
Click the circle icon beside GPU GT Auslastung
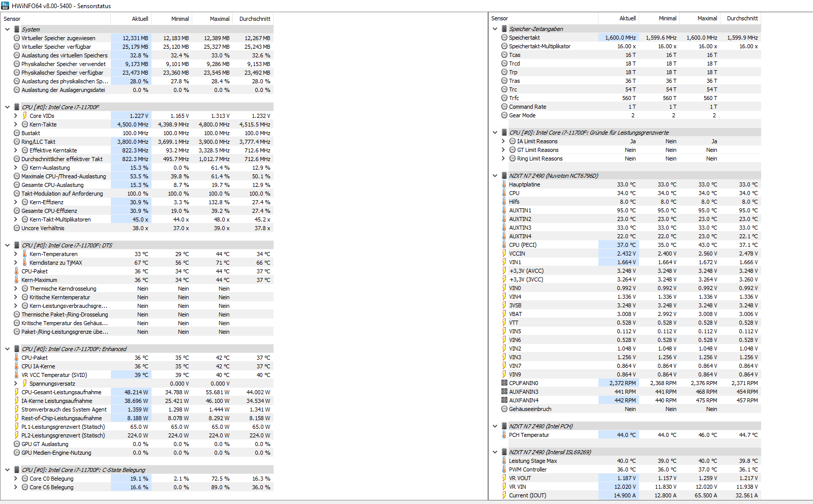[17, 444]
